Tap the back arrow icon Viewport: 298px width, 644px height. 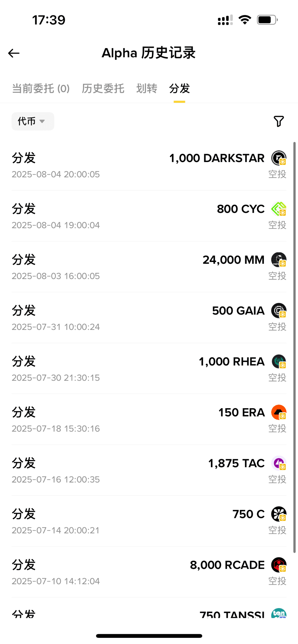[14, 53]
